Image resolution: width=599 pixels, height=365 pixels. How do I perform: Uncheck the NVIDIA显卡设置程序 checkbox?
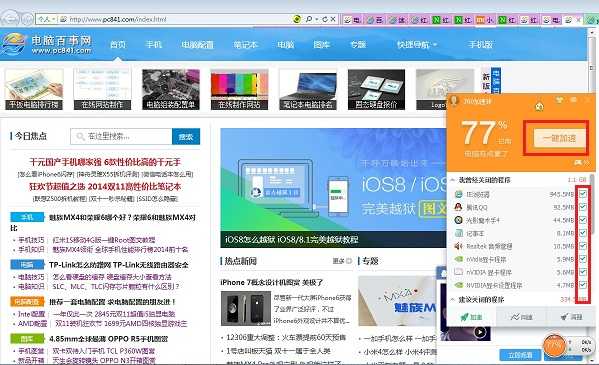coord(583,285)
